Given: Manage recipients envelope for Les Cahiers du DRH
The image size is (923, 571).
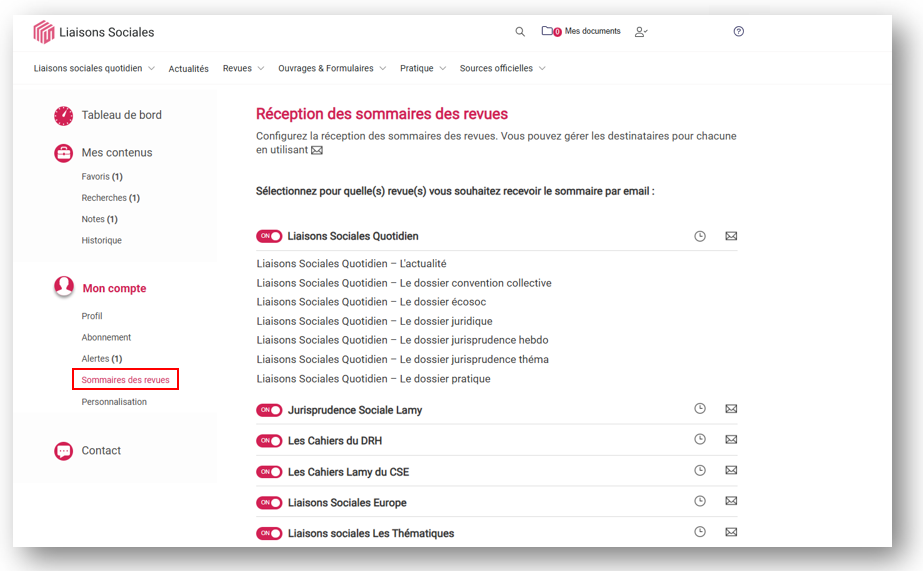Looking at the screenshot, I should point(731,439).
